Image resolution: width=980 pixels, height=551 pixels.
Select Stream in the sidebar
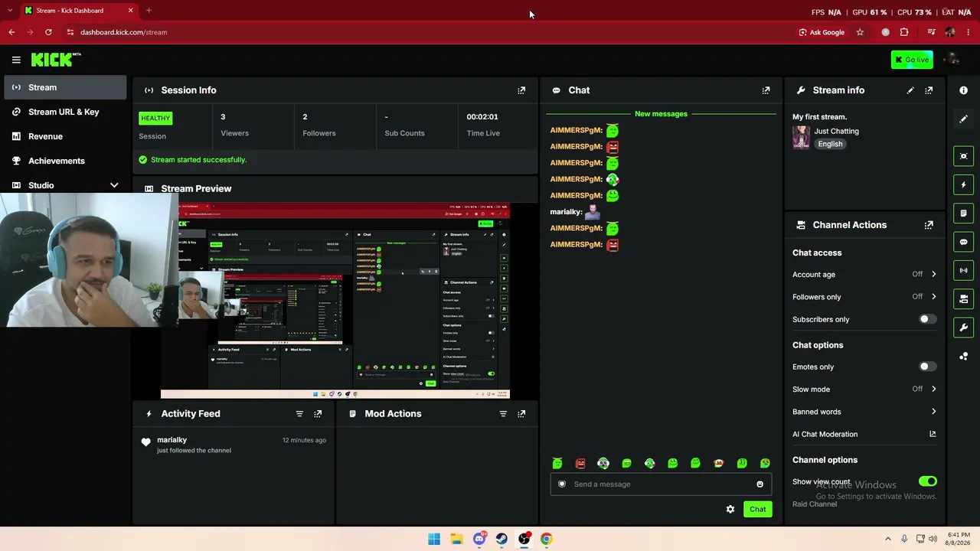[x=65, y=87]
